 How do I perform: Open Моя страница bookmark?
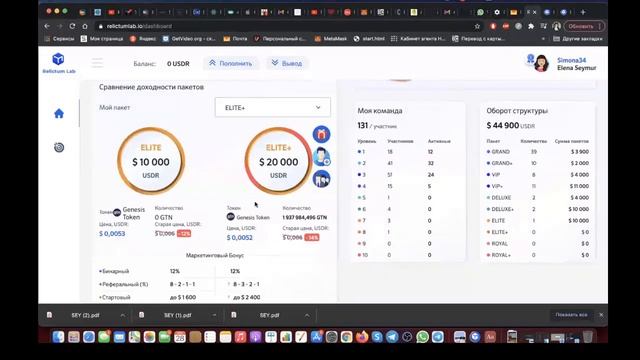(x=102, y=39)
